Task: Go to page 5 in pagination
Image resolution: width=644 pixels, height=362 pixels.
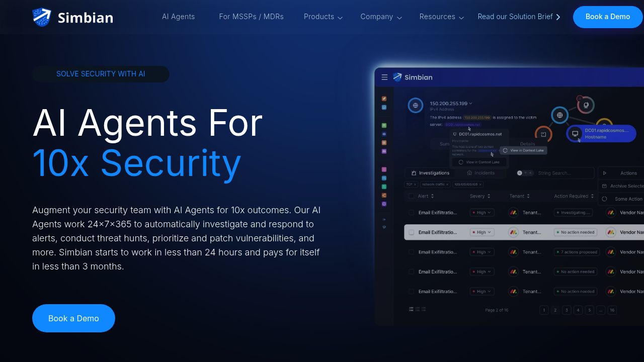Action: pos(590,310)
